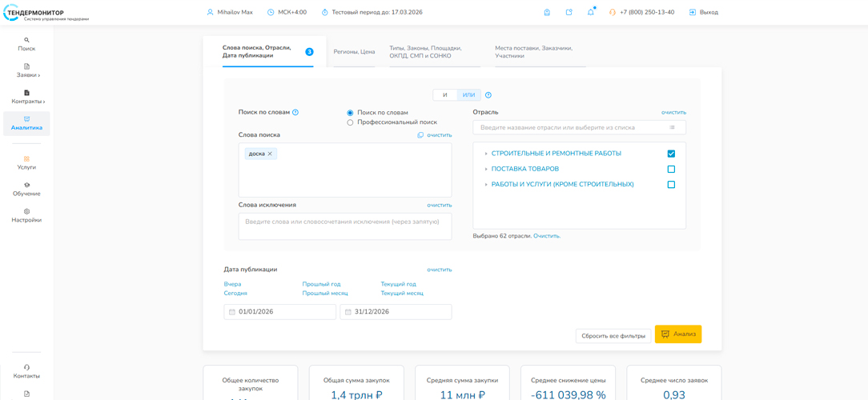Image resolution: width=868 pixels, height=400 pixels.
Task: Click the list icon in Отрасль search field
Action: click(x=672, y=127)
